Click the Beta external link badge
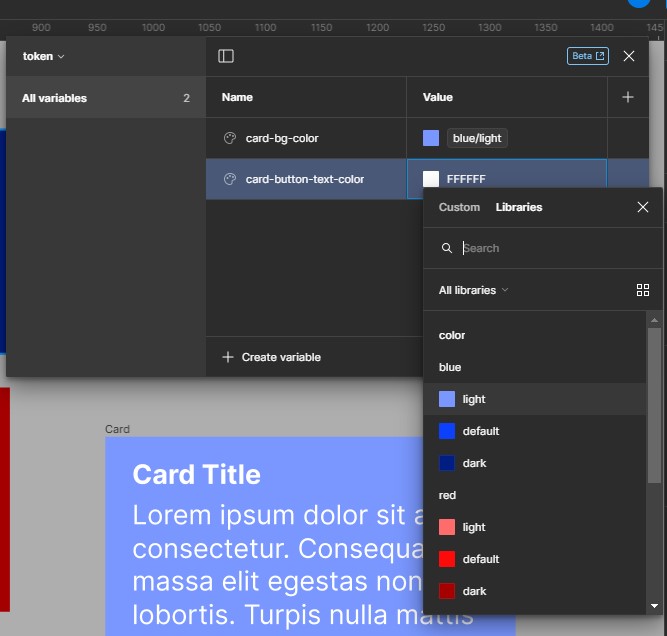The height and width of the screenshot is (636, 667). 587,57
